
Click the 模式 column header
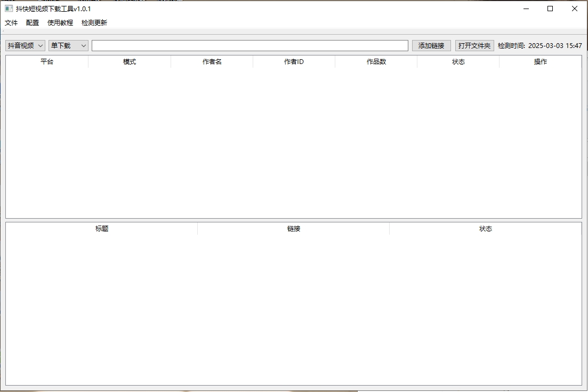pyautogui.click(x=130, y=61)
